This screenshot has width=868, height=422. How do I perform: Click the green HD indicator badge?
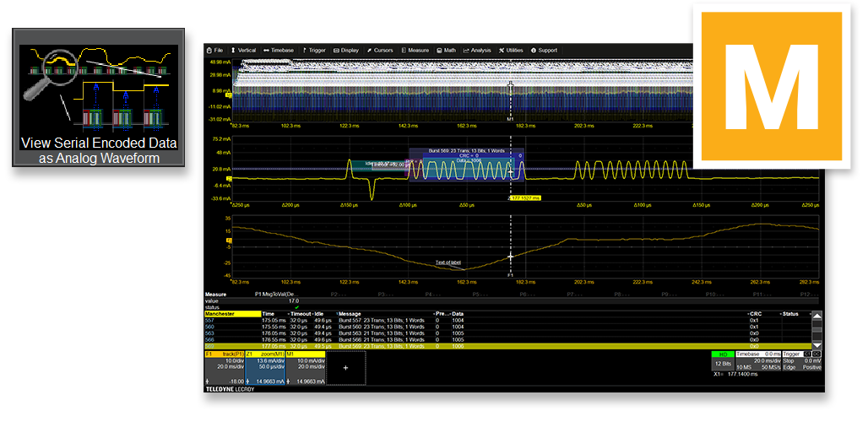(723, 354)
